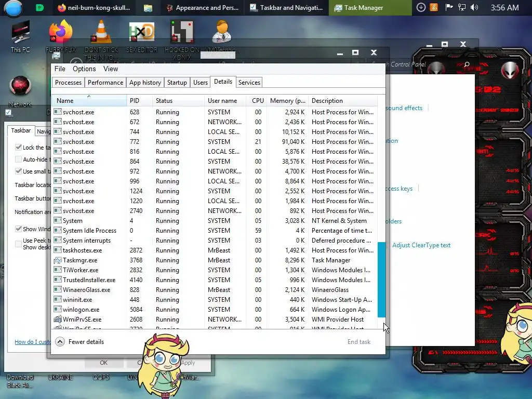Sort by the CPU column header
This screenshot has height=399, width=532.
258,101
